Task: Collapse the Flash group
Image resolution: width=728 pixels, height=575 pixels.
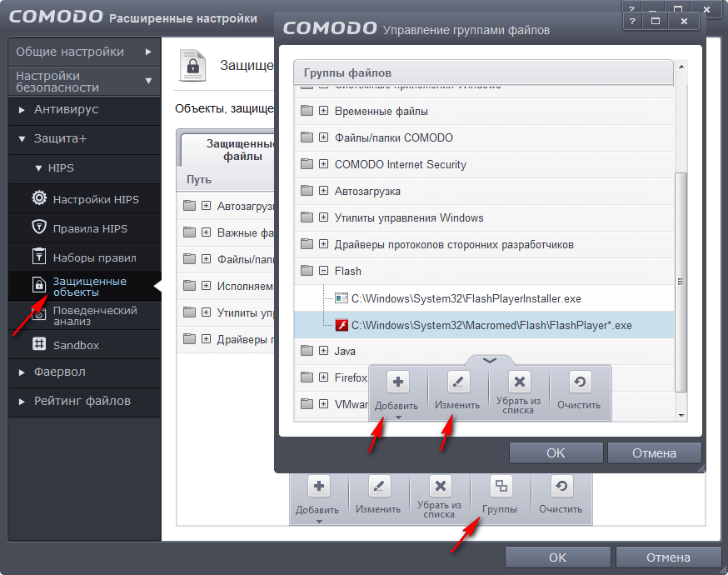Action: 324,271
